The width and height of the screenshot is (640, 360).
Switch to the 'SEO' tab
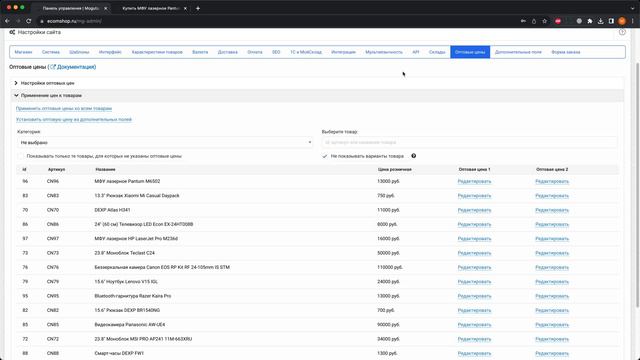tap(276, 52)
